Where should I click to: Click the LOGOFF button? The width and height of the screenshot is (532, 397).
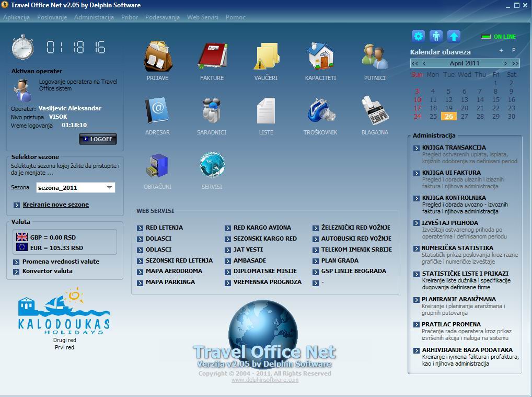tap(98, 139)
